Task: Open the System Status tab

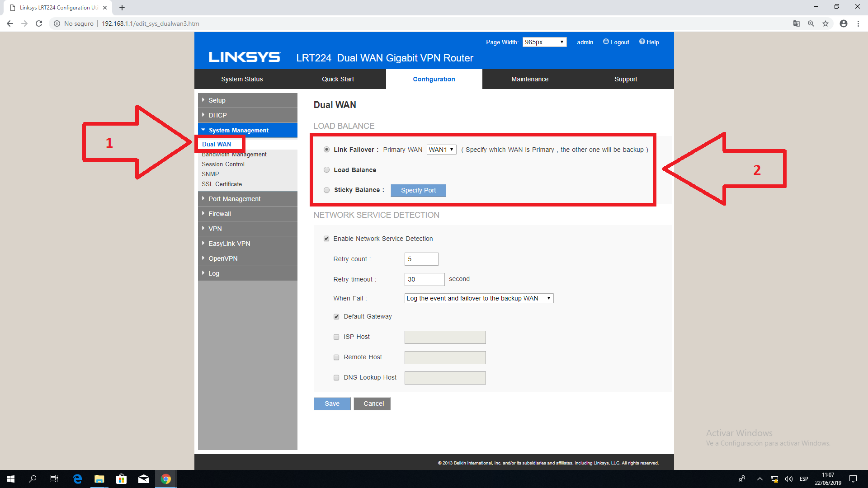Action: click(x=242, y=79)
